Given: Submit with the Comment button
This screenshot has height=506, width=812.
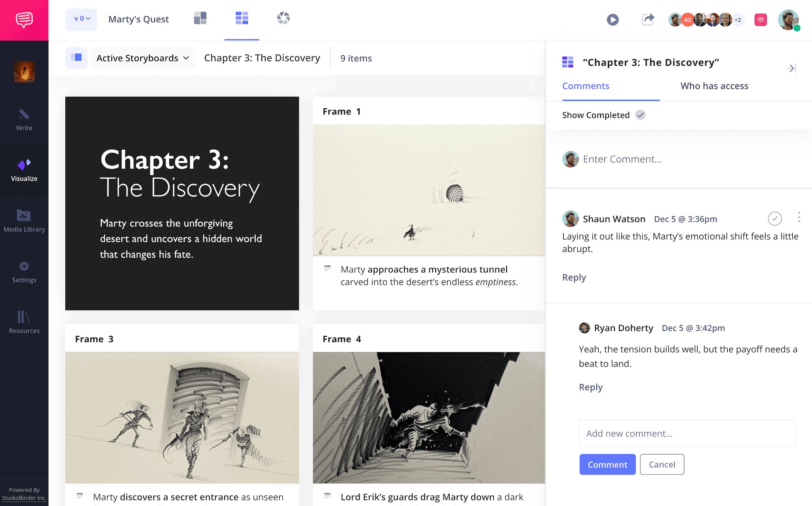Looking at the screenshot, I should point(607,464).
